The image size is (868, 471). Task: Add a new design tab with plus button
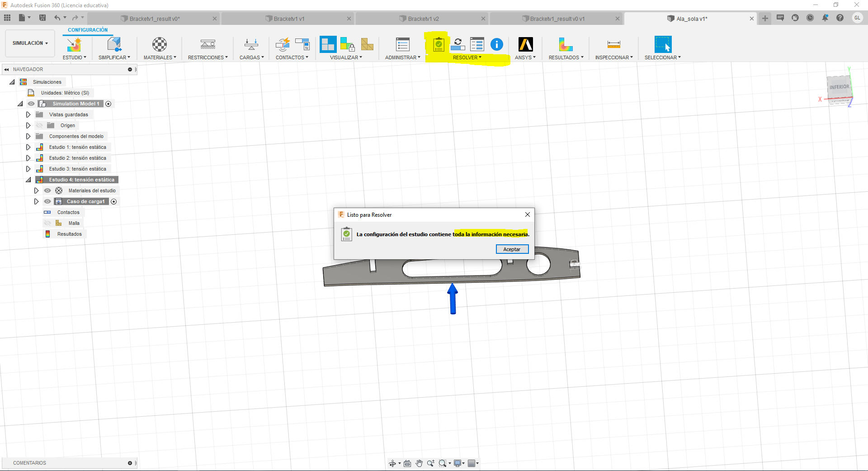(765, 18)
